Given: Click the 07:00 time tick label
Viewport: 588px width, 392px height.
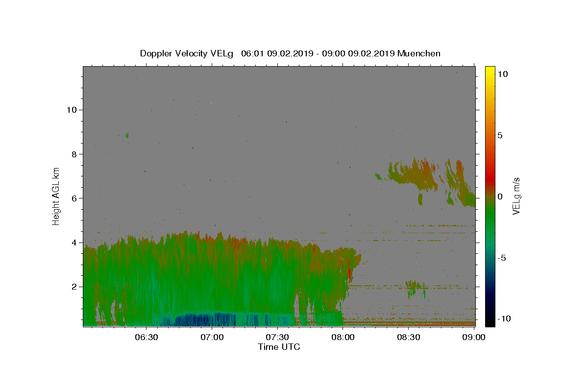Looking at the screenshot, I should (x=212, y=337).
